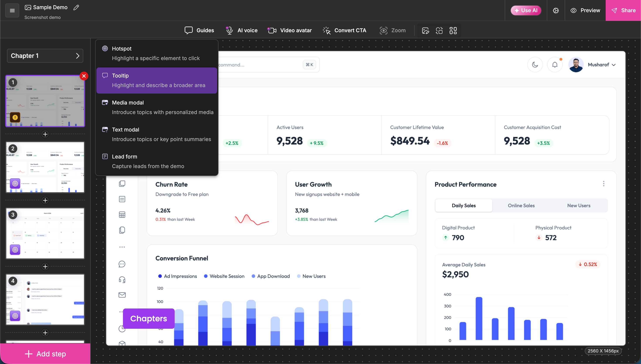Toggle dark mode with the moon icon
The image size is (641, 364).
point(535,65)
